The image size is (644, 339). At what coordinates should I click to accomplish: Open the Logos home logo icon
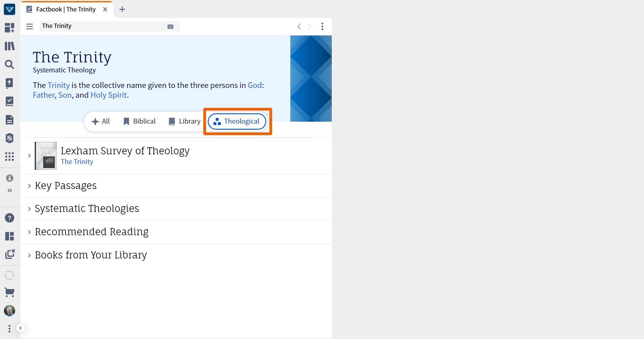pyautogui.click(x=9, y=9)
